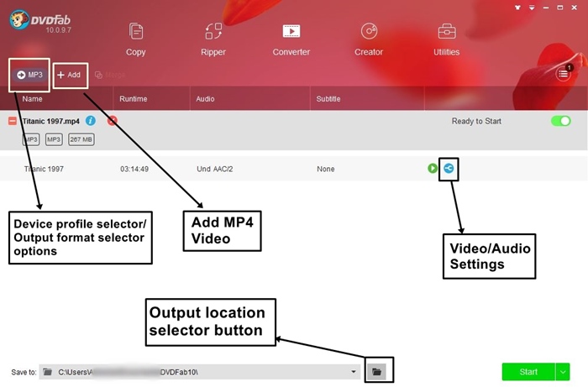The image size is (588, 387).
Task: Open the Converter module
Action: point(291,39)
